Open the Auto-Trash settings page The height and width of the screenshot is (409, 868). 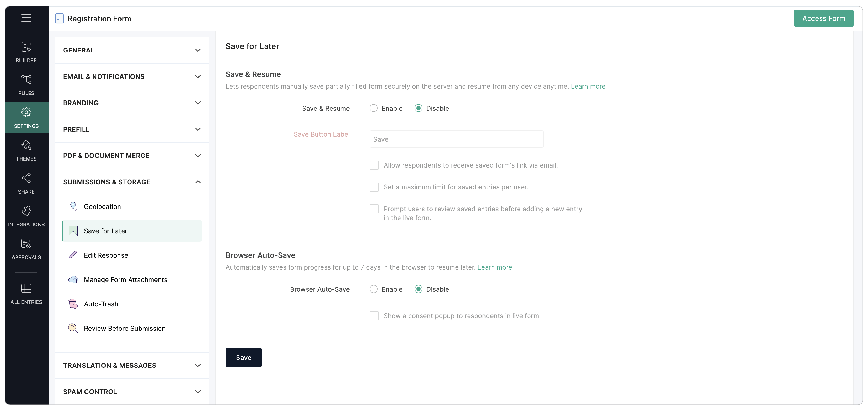click(x=101, y=304)
